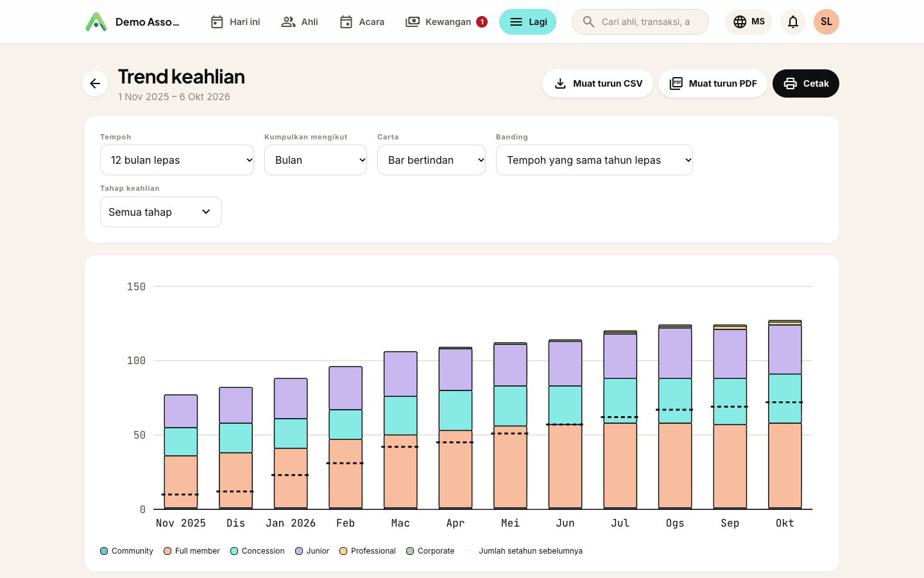
Task: Open notifications bell
Action: coord(793,22)
